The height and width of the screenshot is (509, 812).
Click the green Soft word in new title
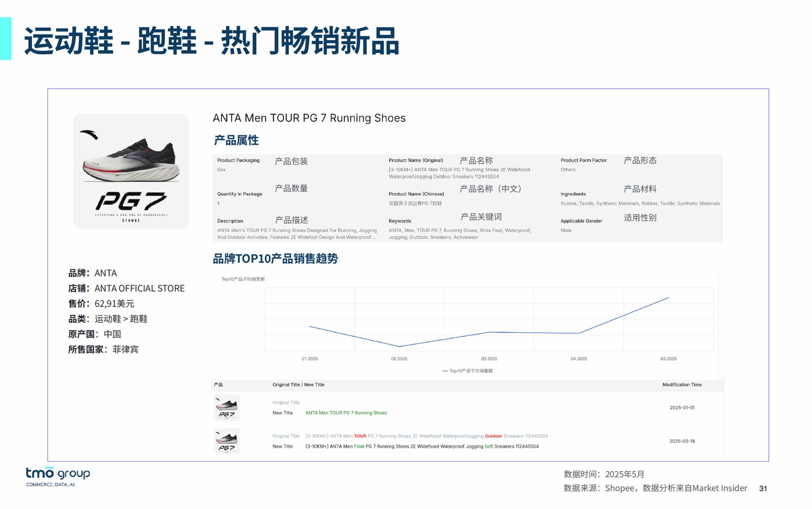point(488,447)
